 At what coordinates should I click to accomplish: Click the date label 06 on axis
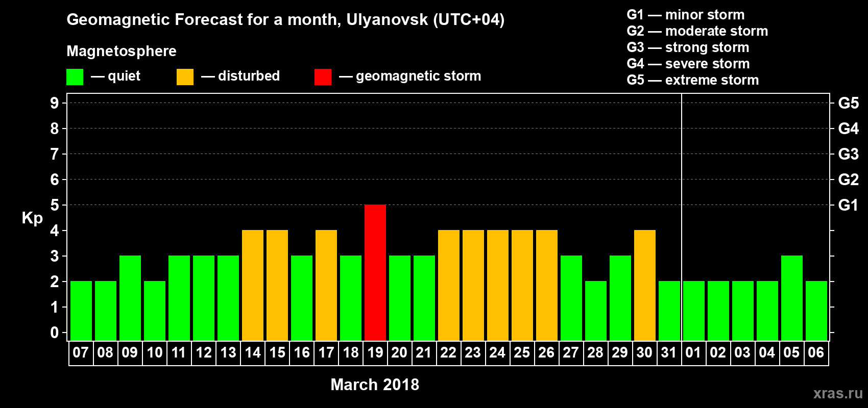816,353
